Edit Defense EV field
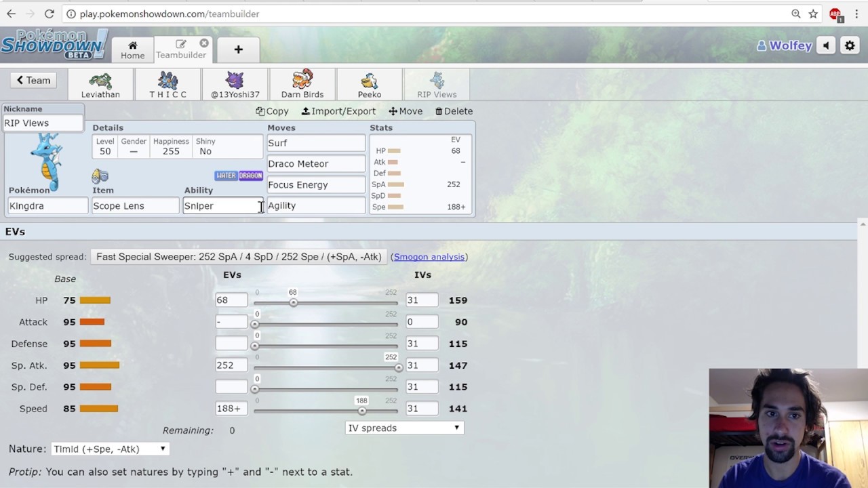Viewport: 868px width, 488px height. click(231, 344)
